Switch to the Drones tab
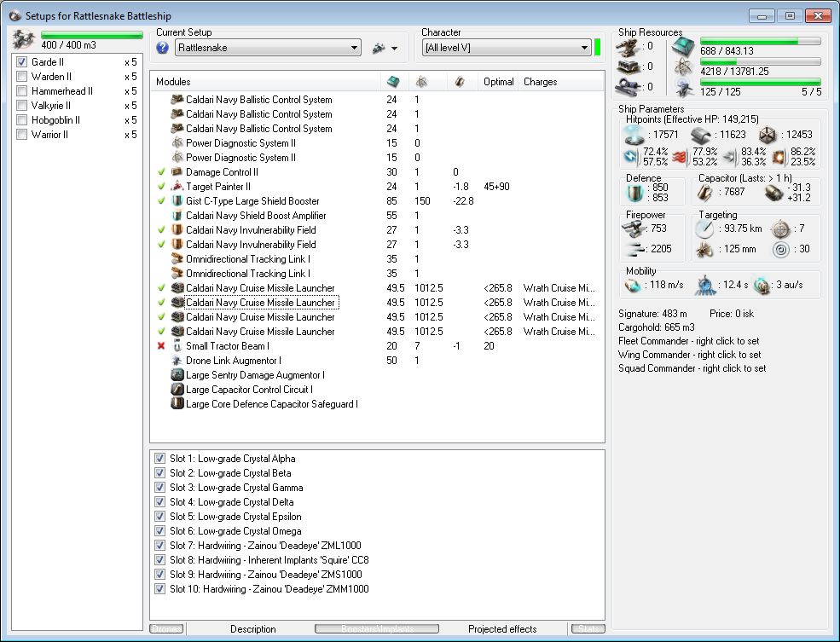The height and width of the screenshot is (642, 840). [x=166, y=628]
